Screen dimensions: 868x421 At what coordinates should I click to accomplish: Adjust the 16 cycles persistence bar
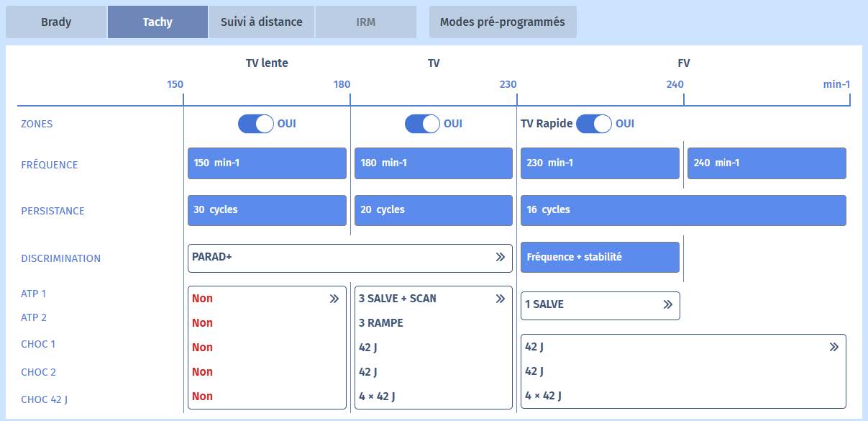682,210
